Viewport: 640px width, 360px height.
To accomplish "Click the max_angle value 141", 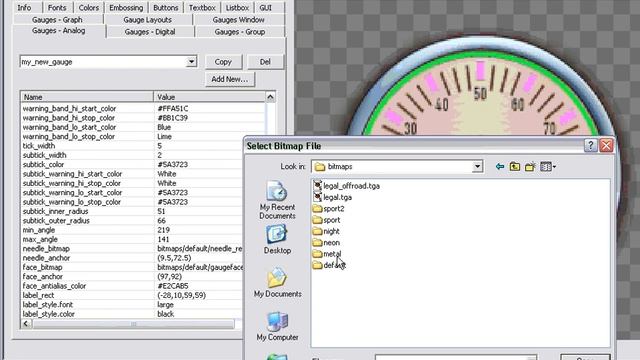I will pyautogui.click(x=164, y=240).
